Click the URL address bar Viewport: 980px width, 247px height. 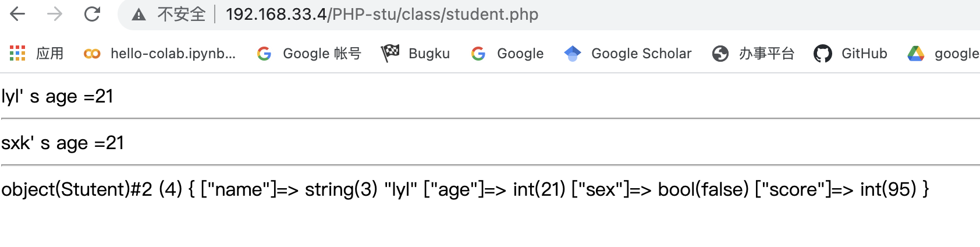pos(382,15)
